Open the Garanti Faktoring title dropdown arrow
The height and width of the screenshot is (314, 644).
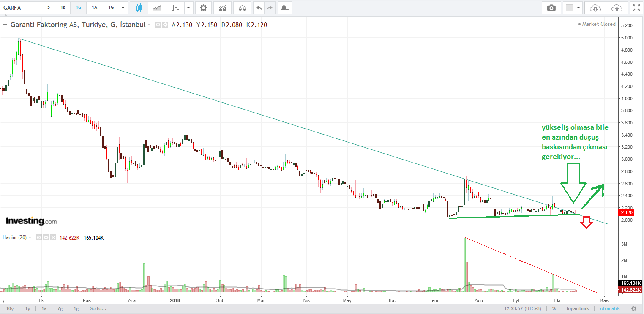pos(149,25)
